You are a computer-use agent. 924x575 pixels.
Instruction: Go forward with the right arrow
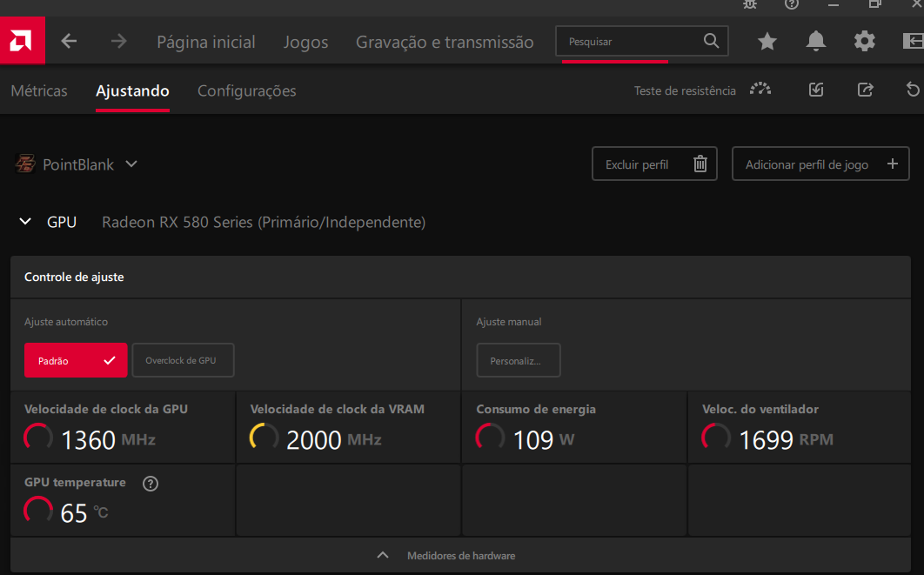coord(118,41)
